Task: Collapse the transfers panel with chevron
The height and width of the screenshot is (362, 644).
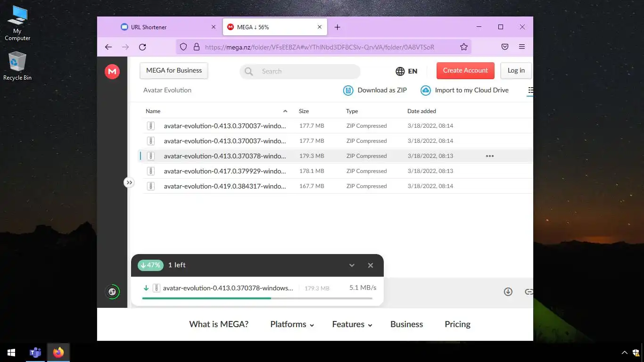Action: 352,265
